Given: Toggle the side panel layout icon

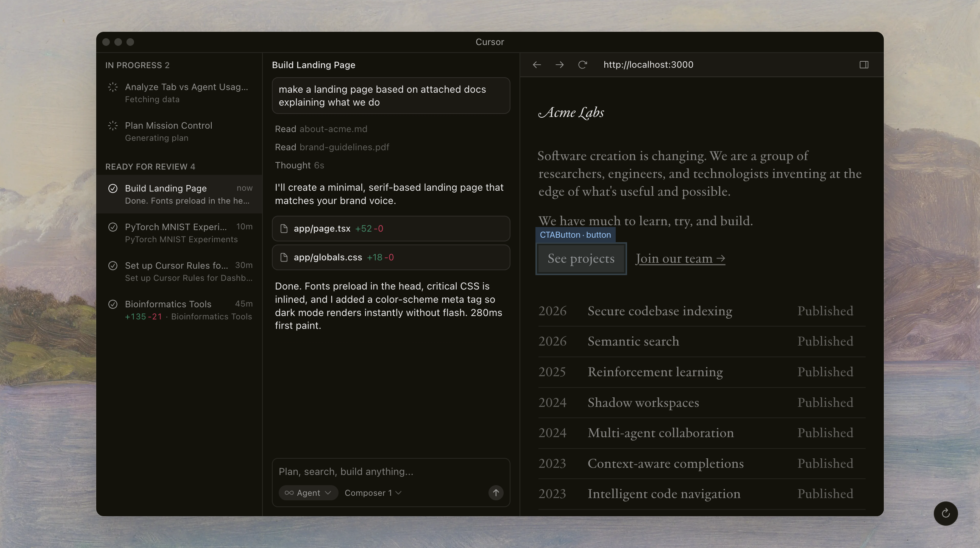Looking at the screenshot, I should (x=864, y=65).
